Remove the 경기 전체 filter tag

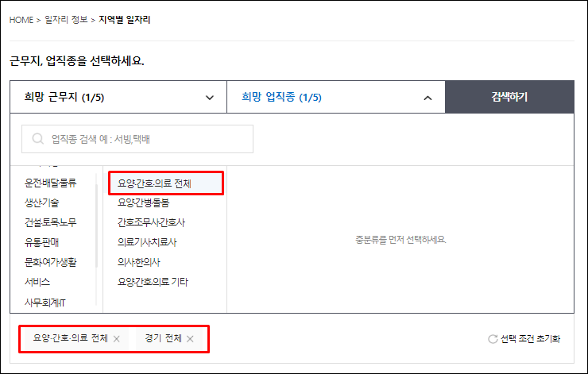point(190,339)
